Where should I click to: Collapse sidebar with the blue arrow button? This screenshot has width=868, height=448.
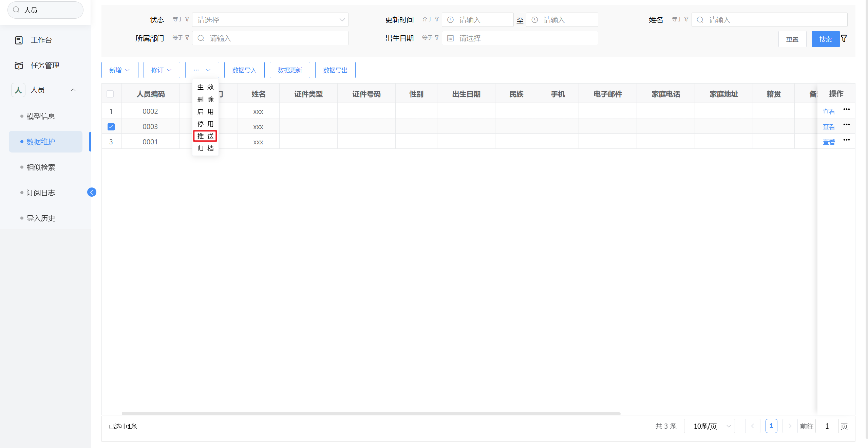[92, 192]
